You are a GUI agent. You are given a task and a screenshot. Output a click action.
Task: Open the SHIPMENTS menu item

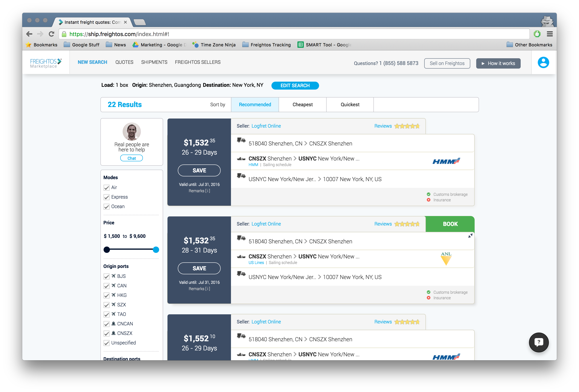pos(154,62)
